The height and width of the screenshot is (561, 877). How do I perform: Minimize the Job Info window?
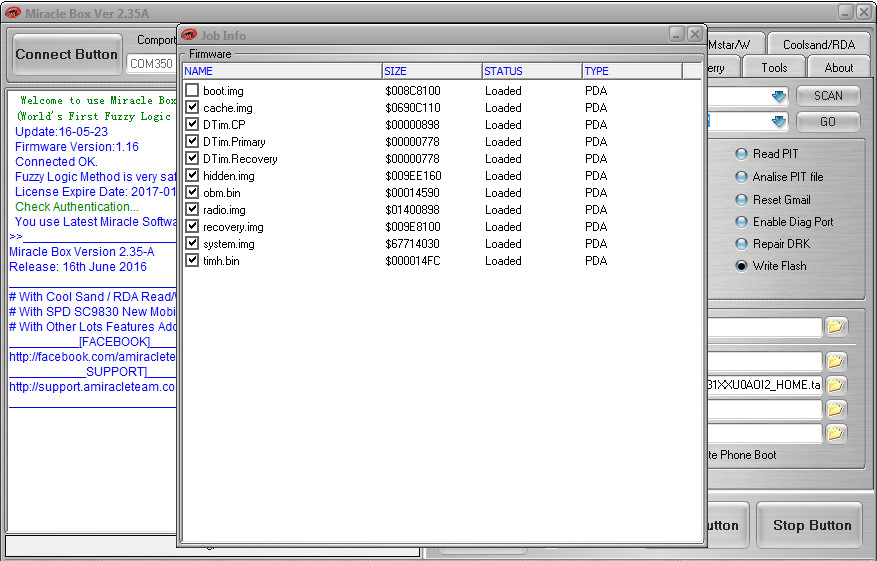coord(677,34)
